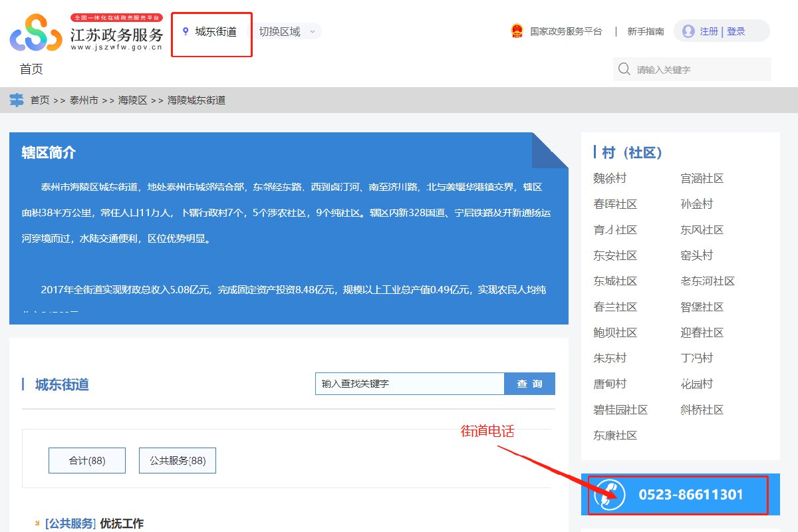The height and width of the screenshot is (532, 798).
Task: Open the 注册 link
Action: point(708,31)
